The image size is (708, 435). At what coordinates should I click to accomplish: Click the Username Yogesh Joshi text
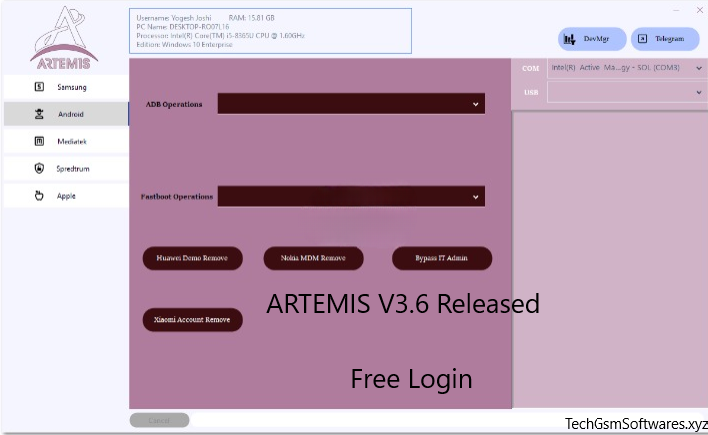coord(174,18)
